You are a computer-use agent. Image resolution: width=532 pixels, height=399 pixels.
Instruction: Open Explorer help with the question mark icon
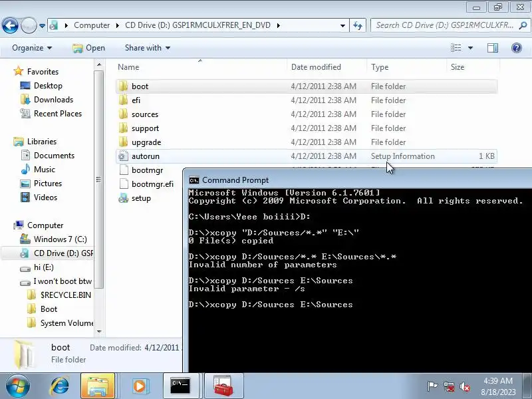point(517,48)
